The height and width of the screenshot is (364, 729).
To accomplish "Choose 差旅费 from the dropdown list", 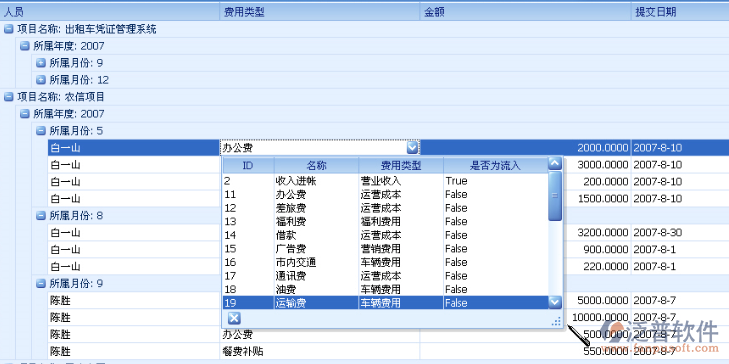I will [385, 208].
